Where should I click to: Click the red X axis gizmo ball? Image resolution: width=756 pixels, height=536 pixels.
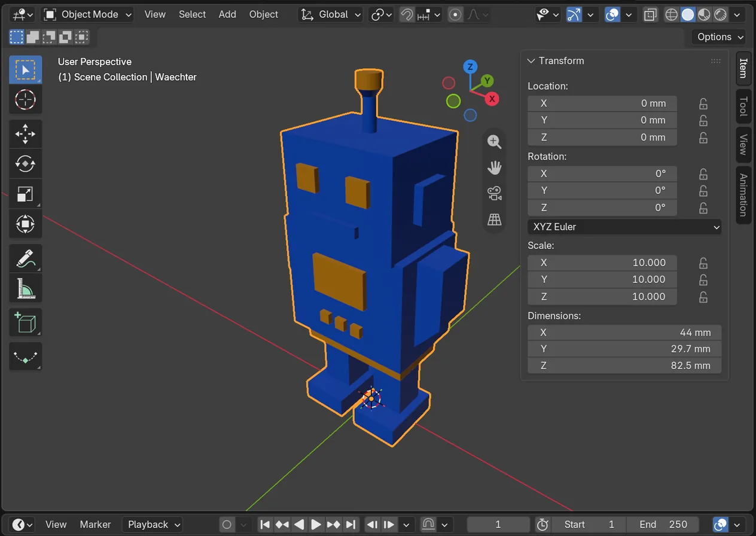tap(492, 99)
